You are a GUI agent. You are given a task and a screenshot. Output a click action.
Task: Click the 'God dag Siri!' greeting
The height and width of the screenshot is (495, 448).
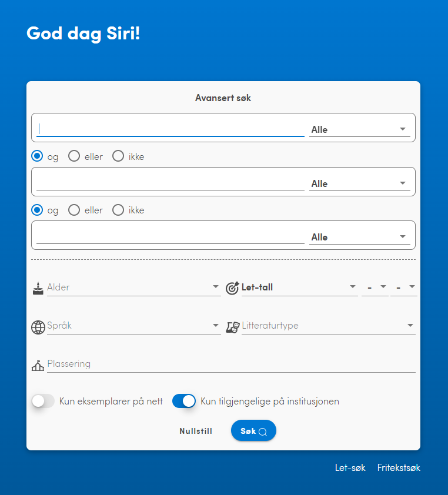(83, 34)
